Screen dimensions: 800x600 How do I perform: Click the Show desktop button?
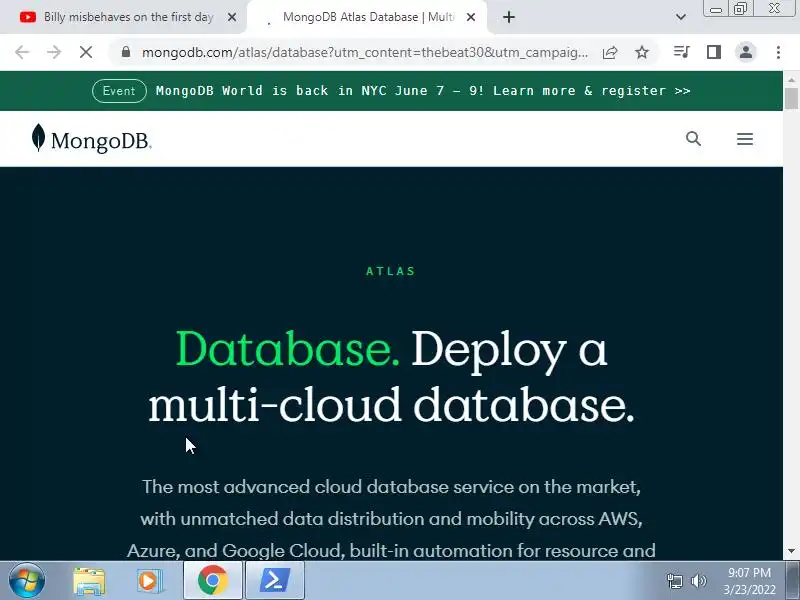tap(793, 581)
